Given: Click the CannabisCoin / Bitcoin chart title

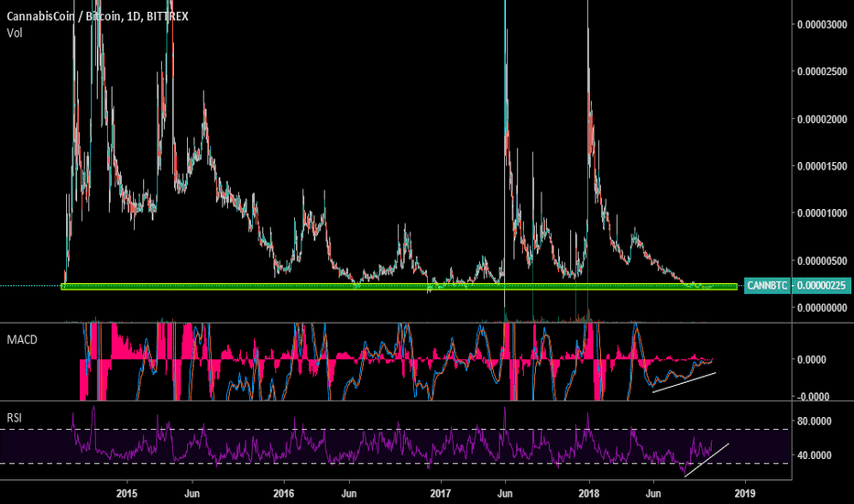Looking at the screenshot, I should 97,16.
